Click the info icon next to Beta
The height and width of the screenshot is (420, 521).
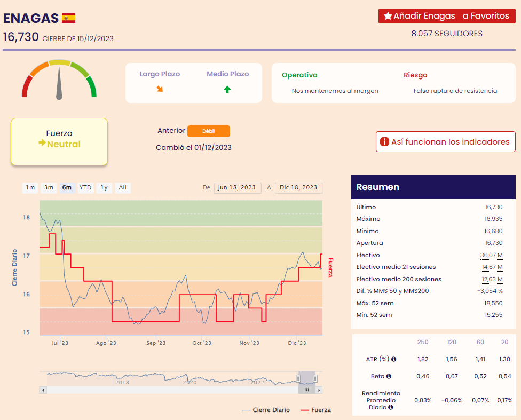point(389,376)
